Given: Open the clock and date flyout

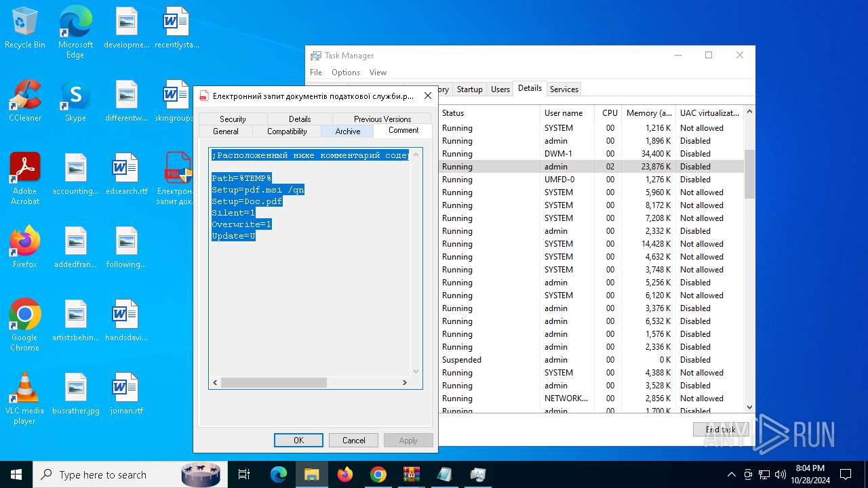Looking at the screenshot, I should click(810, 474).
